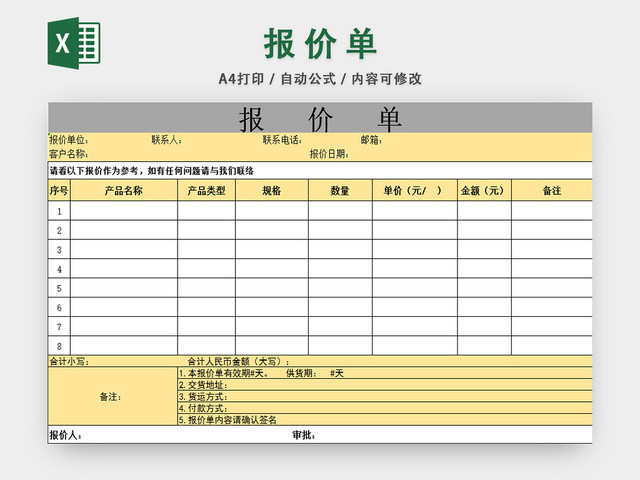640x480 pixels.
Task: Select the gray 报价单 title banner cell
Action: click(x=320, y=118)
